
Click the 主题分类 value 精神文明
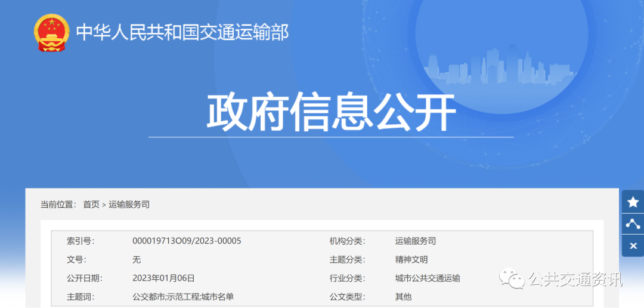pos(411,260)
